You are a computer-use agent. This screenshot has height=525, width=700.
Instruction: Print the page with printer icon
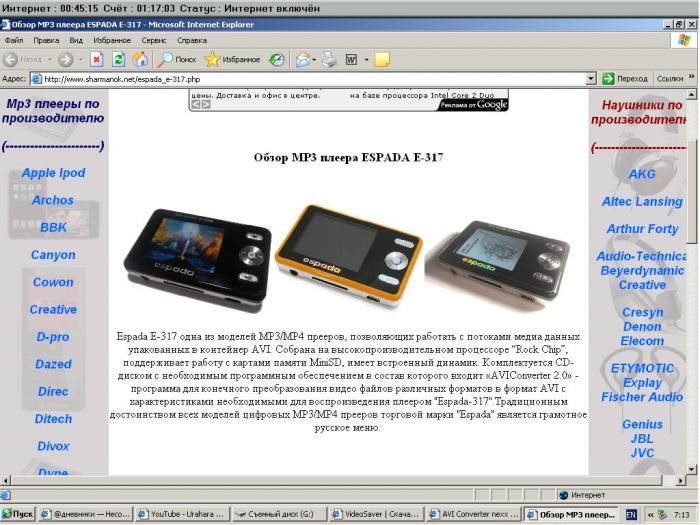tap(329, 59)
